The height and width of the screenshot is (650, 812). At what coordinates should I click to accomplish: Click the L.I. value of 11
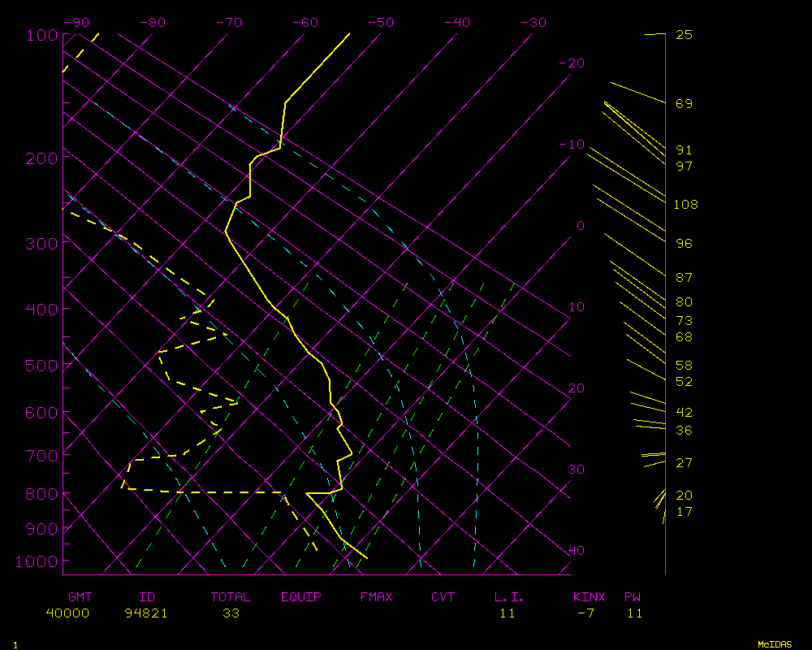(507, 613)
